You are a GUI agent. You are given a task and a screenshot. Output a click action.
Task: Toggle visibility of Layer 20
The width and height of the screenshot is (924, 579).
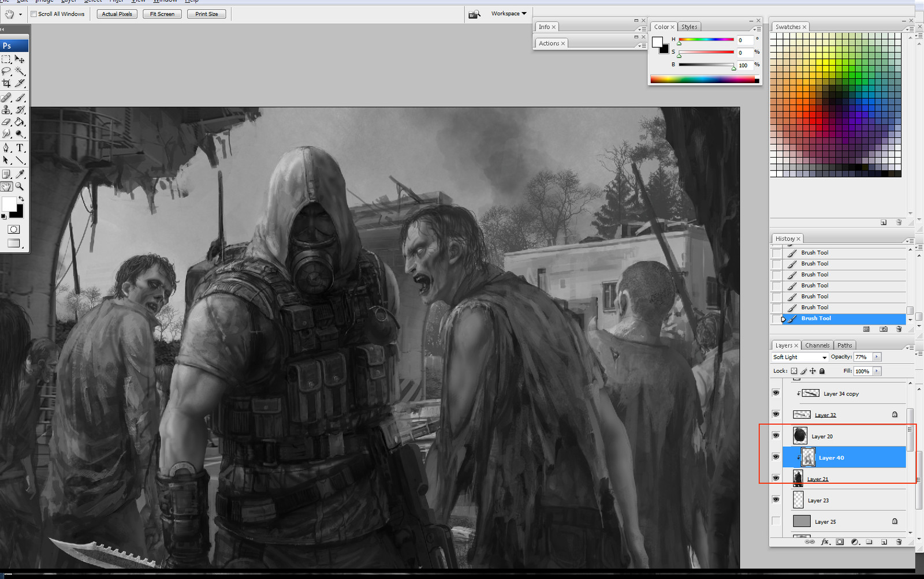(776, 436)
